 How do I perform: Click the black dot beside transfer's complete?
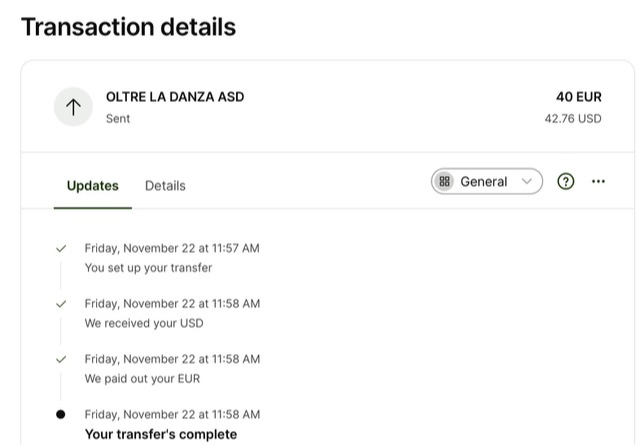(x=61, y=414)
